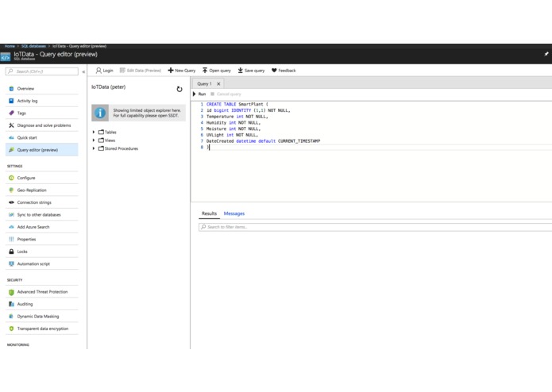Open Geo-Replication settings

click(42, 190)
